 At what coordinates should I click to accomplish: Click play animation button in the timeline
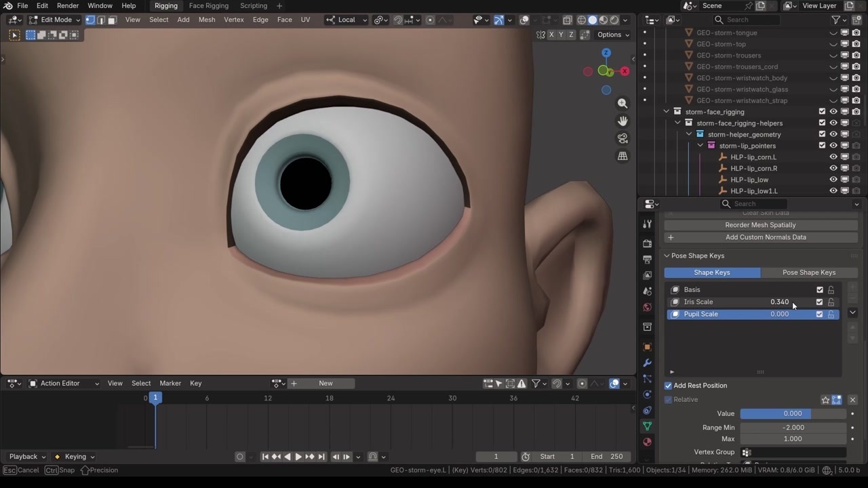(x=298, y=457)
